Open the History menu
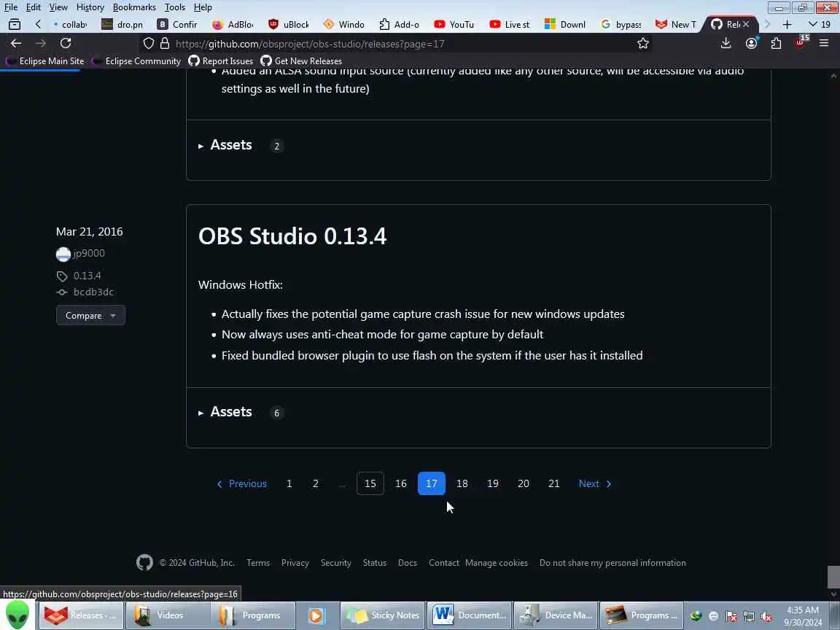Image resolution: width=840 pixels, height=630 pixels. [90, 7]
